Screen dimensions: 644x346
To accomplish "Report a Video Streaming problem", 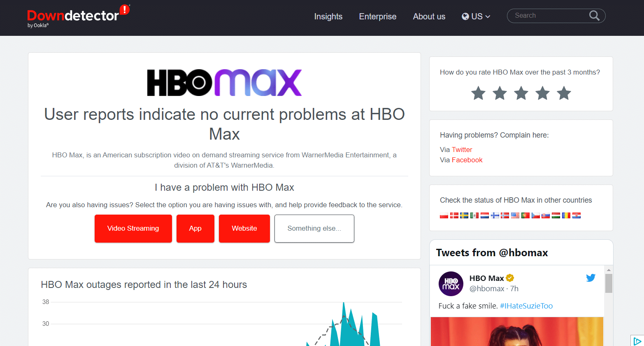I will [133, 228].
